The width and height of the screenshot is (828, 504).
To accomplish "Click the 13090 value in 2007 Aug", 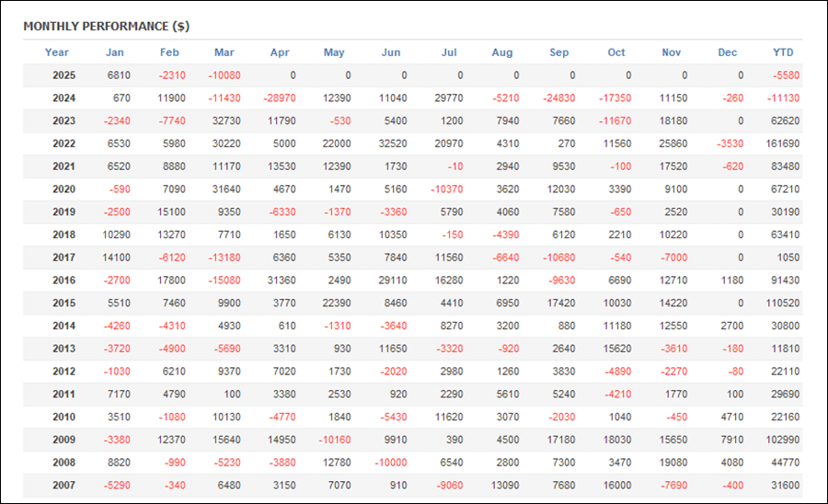I will click(505, 485).
